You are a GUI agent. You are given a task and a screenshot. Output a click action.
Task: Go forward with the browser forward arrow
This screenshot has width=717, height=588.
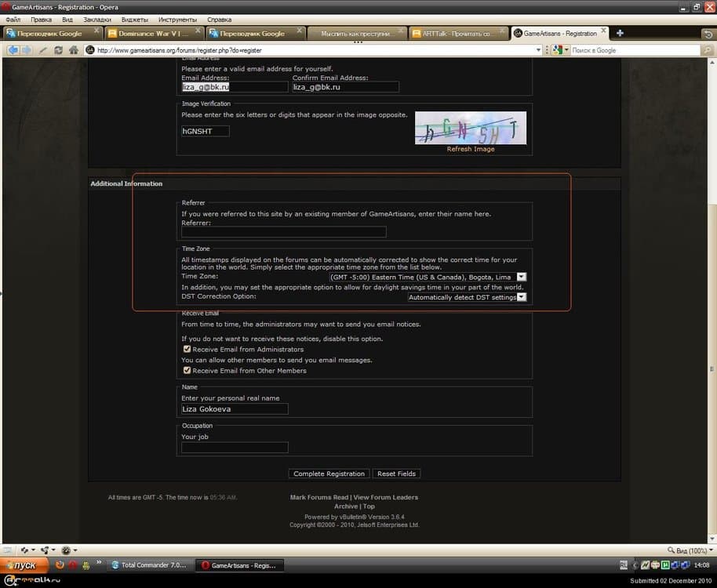pyautogui.click(x=27, y=50)
